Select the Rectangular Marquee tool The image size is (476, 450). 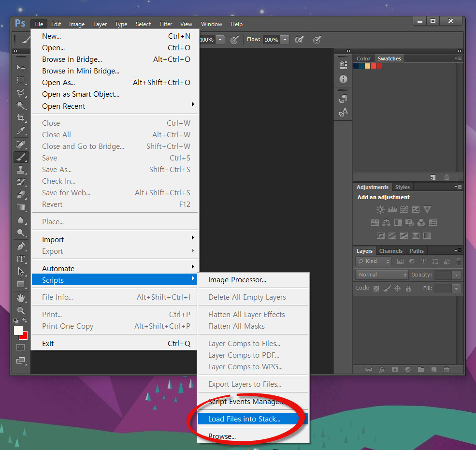click(21, 80)
